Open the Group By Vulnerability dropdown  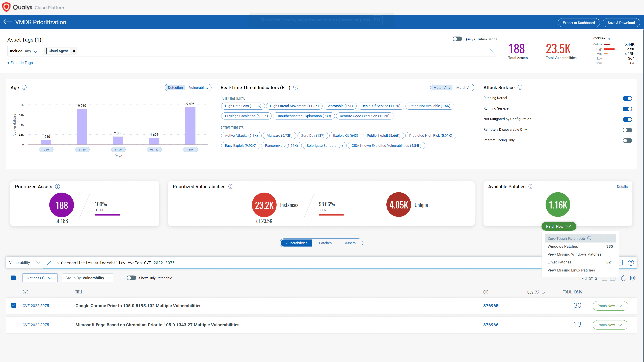pos(88,278)
